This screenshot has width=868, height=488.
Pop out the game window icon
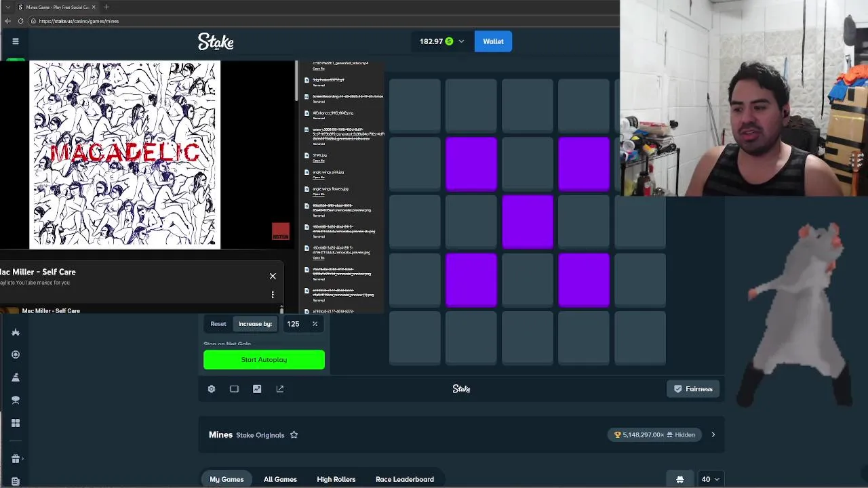(280, 389)
